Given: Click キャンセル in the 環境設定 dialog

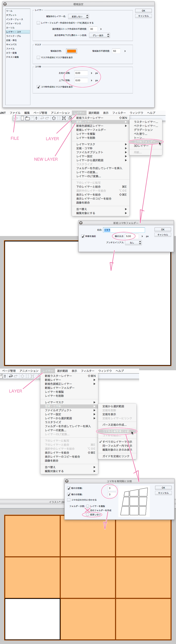Looking at the screenshot, I should (x=143, y=16).
